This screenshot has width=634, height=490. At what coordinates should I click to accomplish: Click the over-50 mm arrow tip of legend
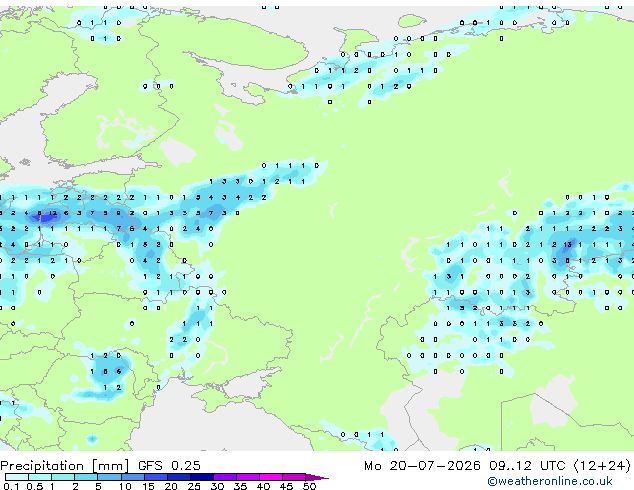point(317,478)
